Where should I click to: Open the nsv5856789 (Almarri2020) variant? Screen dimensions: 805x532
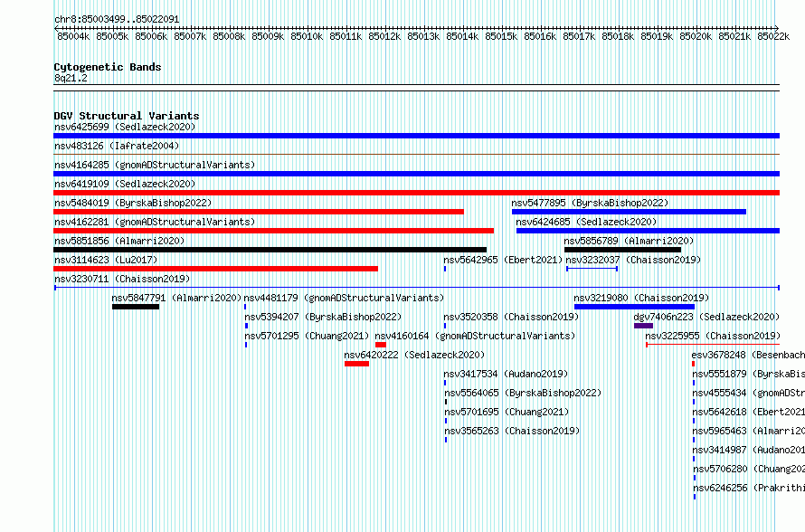point(629,241)
